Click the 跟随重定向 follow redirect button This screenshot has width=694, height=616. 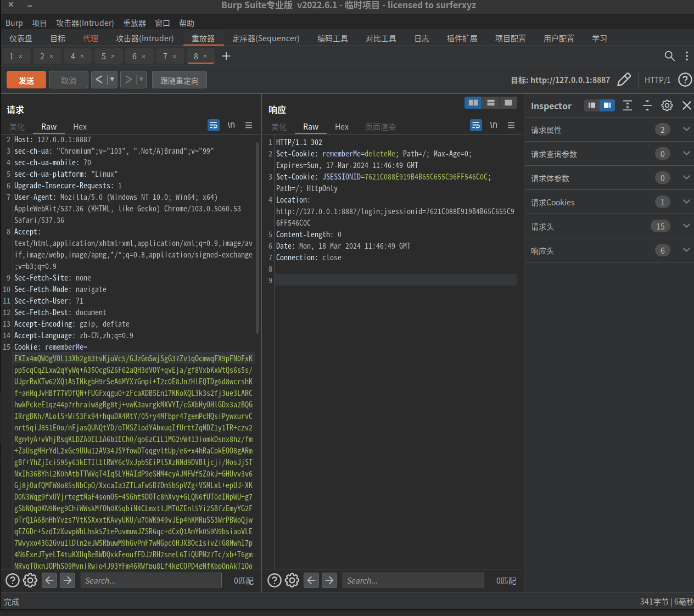click(x=180, y=80)
